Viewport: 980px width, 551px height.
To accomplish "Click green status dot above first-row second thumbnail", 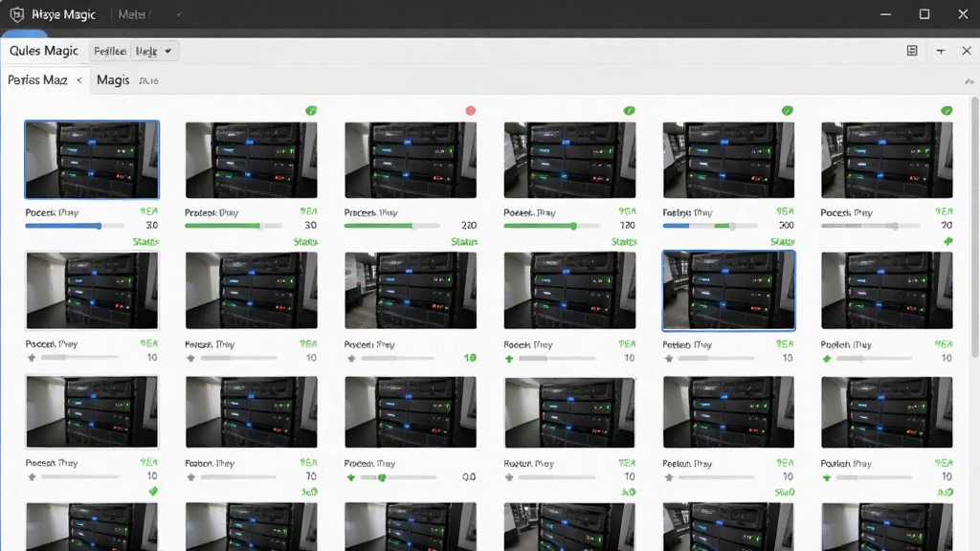I will pos(311,111).
